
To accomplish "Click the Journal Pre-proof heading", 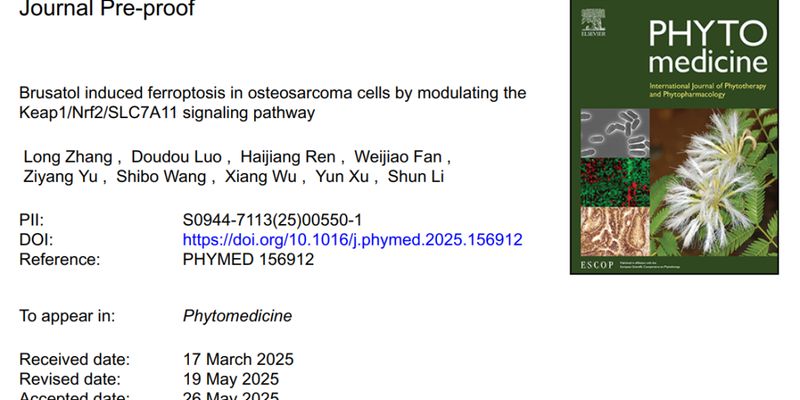I will pyautogui.click(x=107, y=11).
